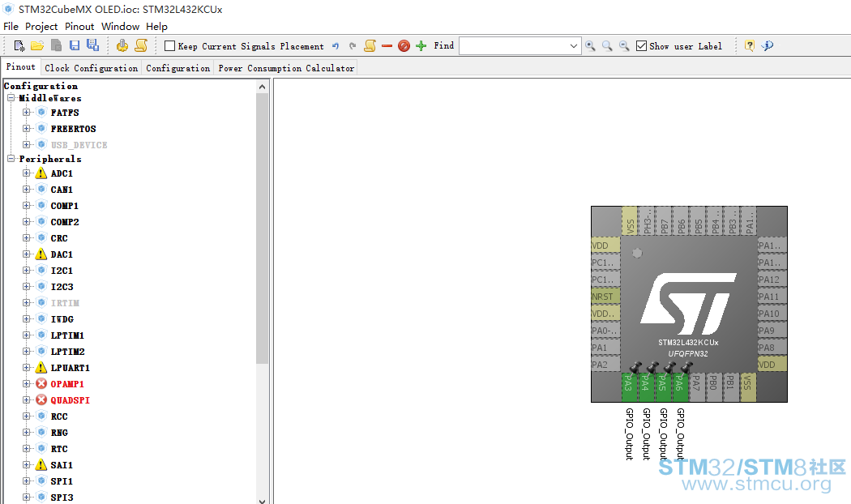Expand the RCC peripheral node
851x504 pixels.
click(26, 416)
